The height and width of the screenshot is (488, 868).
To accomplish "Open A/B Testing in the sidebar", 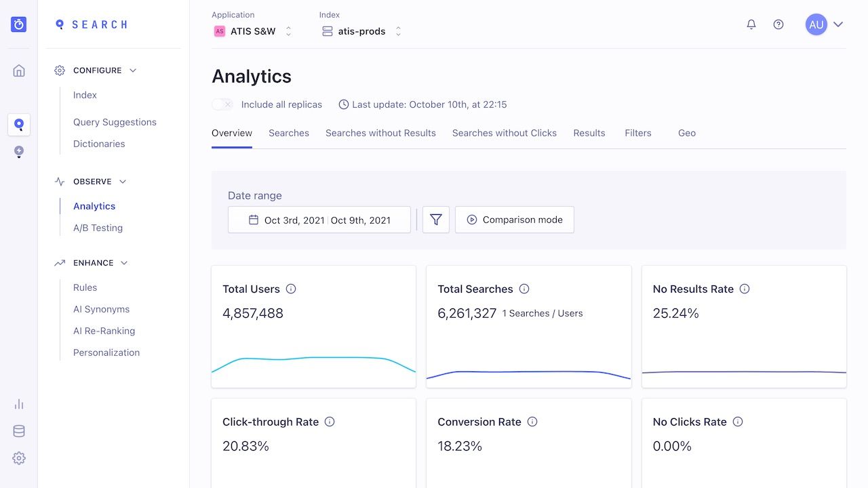I will click(98, 228).
